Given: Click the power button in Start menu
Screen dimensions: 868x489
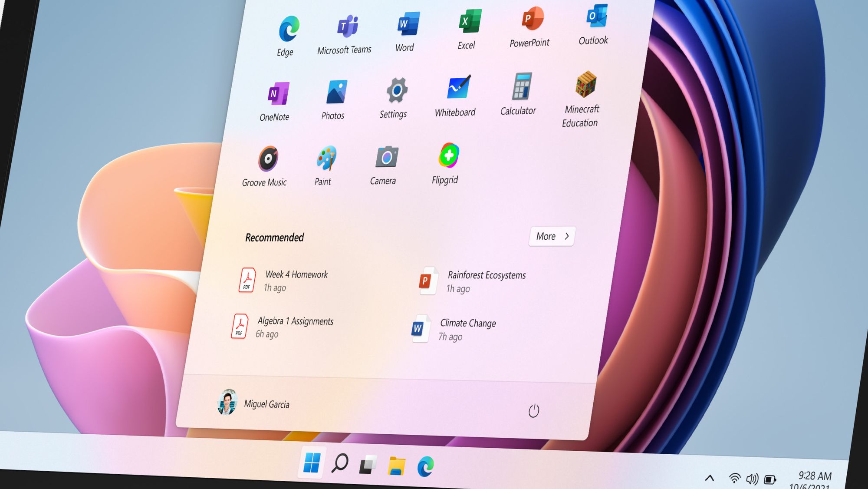Looking at the screenshot, I should pos(534,410).
